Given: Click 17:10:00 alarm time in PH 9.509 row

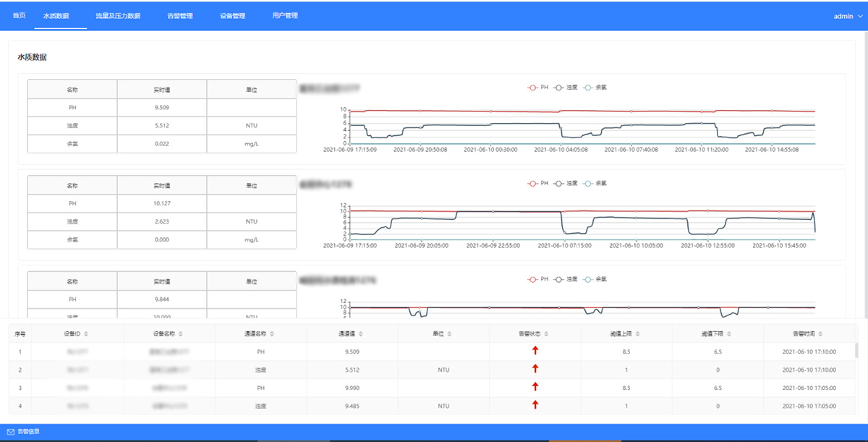Looking at the screenshot, I should coord(809,351).
